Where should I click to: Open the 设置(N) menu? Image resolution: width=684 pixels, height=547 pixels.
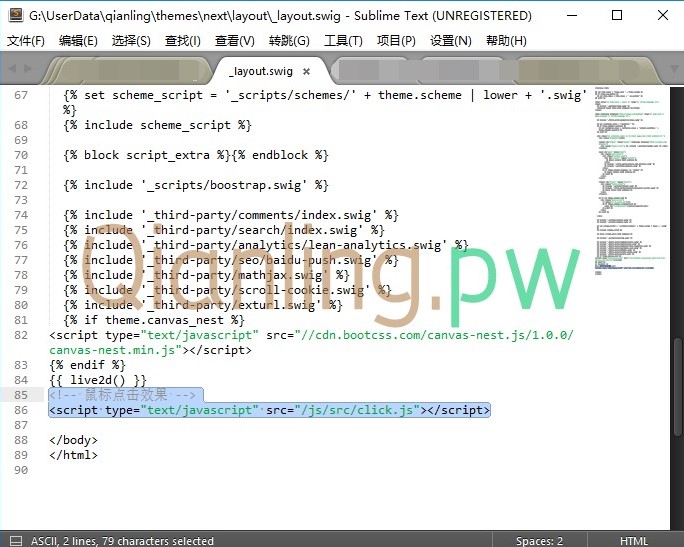[451, 41]
